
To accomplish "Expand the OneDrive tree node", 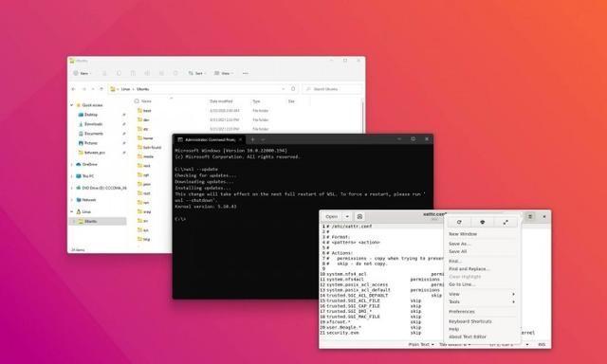I will coord(72,164).
